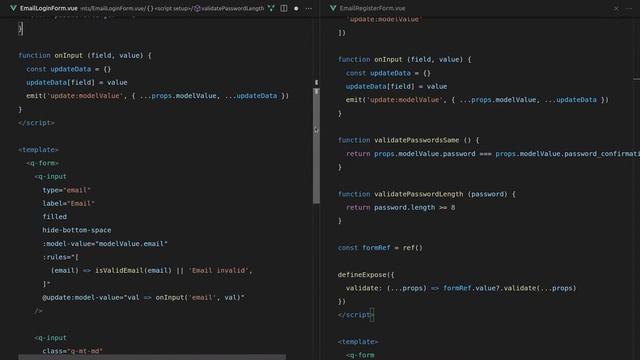Select the EmailLoginForm.vue editor tab
The width and height of the screenshot is (640, 360).
(x=49, y=8)
